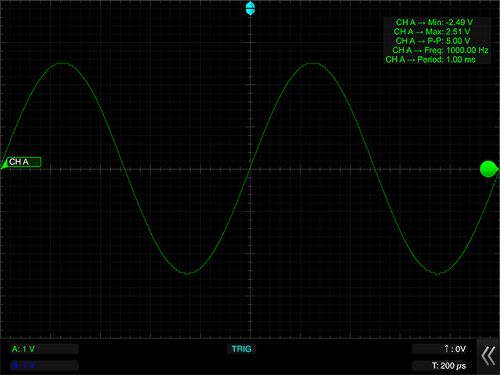Viewport: 500px width, 375px height.
Task: Tap the center crosshair of the graticule
Action: [250, 169]
